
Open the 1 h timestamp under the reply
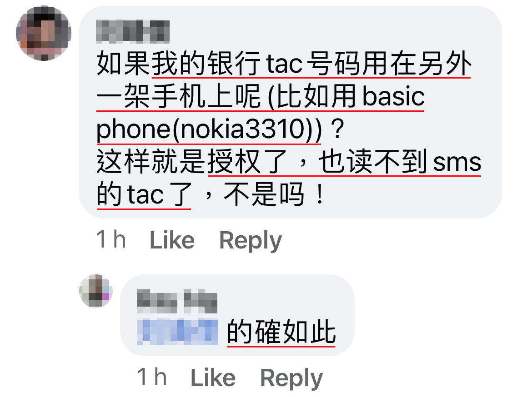152,377
